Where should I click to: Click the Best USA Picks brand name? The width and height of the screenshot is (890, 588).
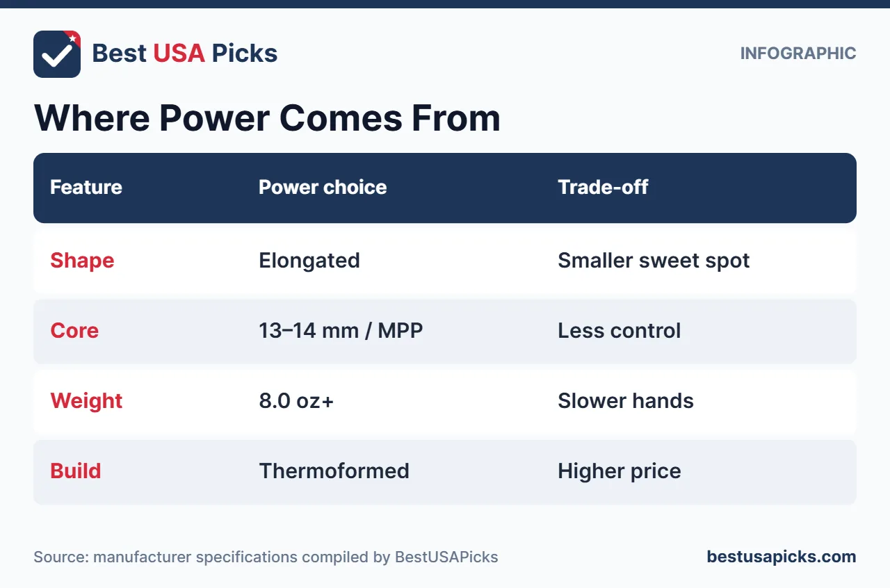pos(185,54)
